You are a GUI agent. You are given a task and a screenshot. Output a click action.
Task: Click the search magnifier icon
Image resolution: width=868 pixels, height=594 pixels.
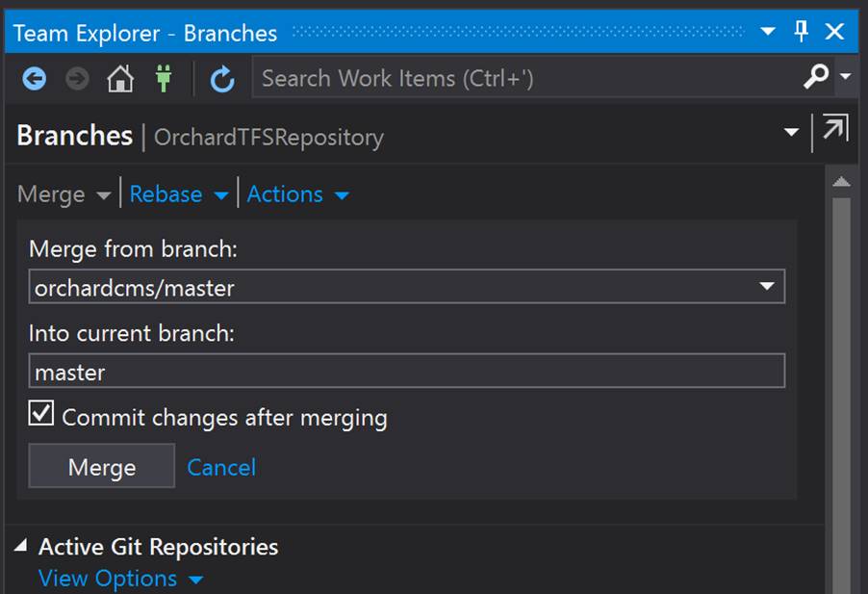click(817, 76)
